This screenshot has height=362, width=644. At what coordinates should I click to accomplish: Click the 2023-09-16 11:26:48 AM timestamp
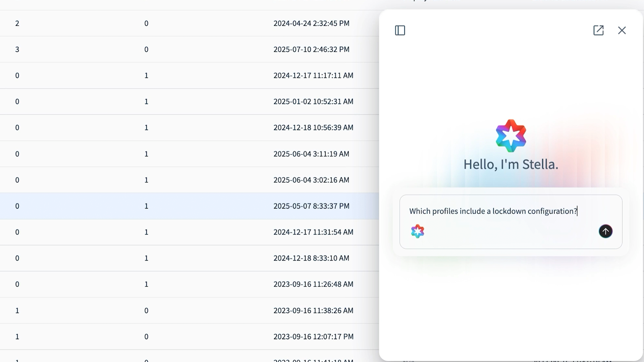click(x=313, y=284)
